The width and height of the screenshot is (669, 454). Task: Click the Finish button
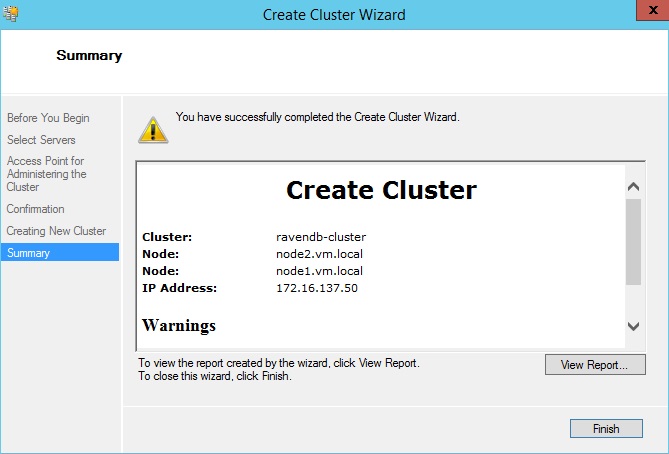click(x=606, y=428)
